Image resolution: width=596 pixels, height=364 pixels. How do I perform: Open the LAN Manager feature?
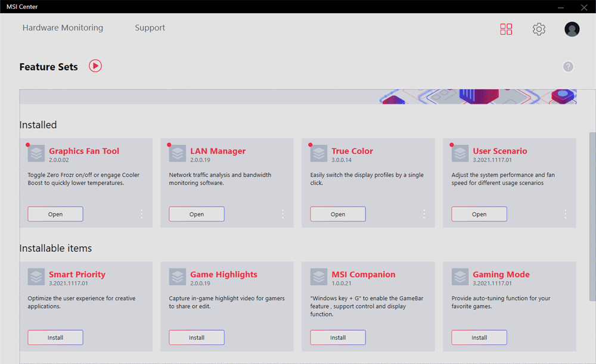click(x=197, y=214)
